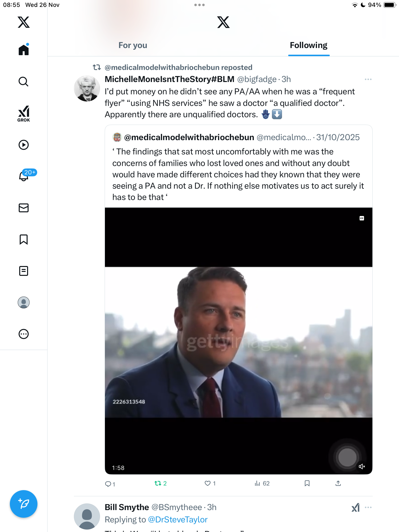Toggle the video mute speaker icon
The width and height of the screenshot is (399, 532).
tap(362, 466)
